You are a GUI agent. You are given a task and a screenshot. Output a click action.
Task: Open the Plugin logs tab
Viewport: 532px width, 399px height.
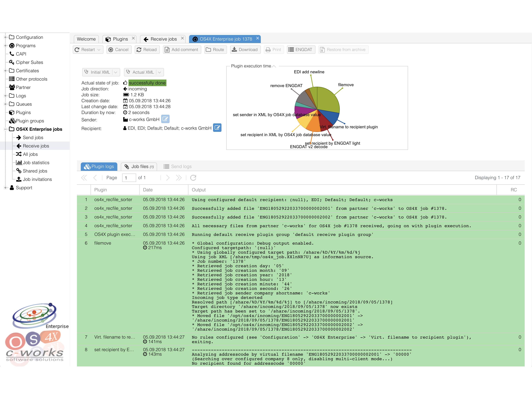[x=99, y=166]
